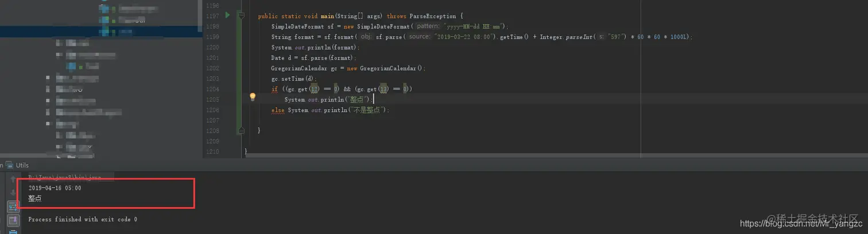Collapse main method fold marker at line 1197
This screenshot has height=234, width=868.
[242, 15]
